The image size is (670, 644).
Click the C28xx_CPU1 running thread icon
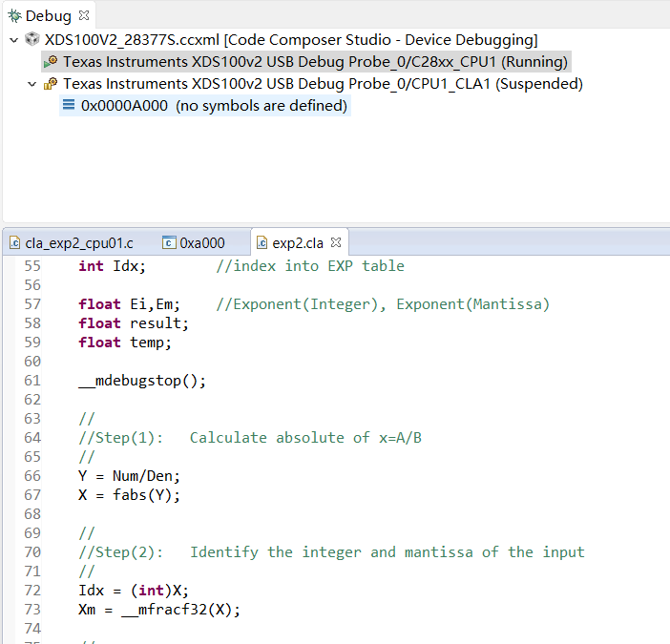click(51, 62)
